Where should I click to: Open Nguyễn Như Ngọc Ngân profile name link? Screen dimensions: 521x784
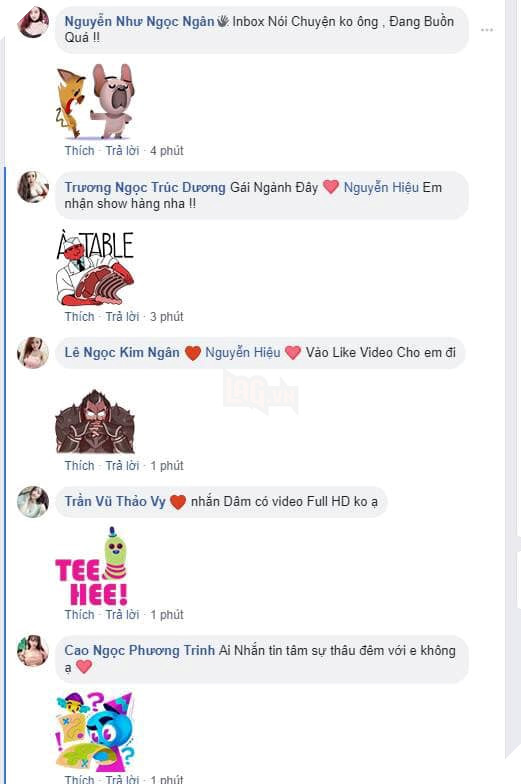(x=139, y=22)
